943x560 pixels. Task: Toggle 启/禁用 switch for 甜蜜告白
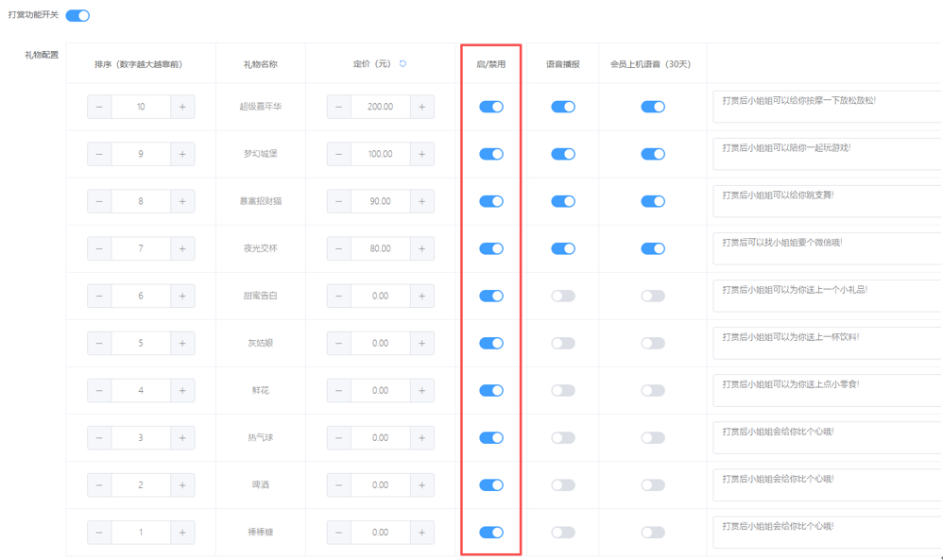[x=491, y=297]
